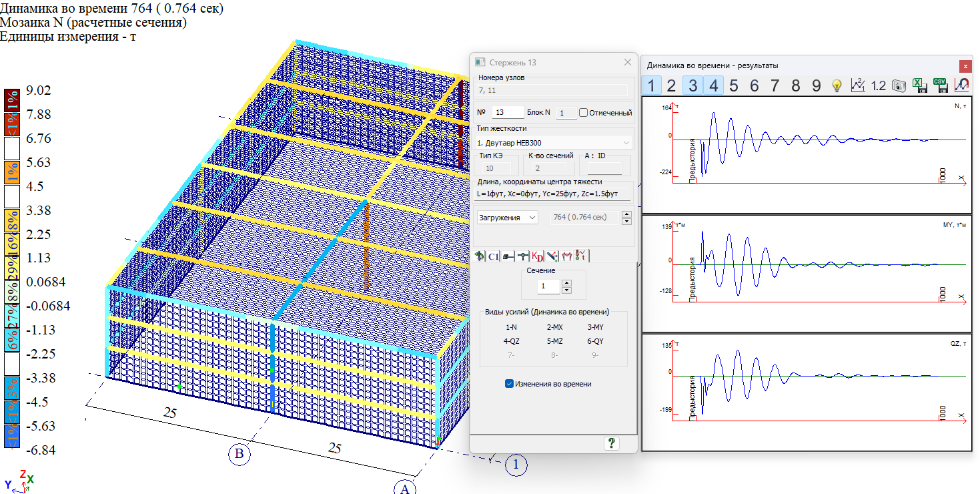Increase Сечение value with up arrow
The width and height of the screenshot is (980, 494).
(567, 282)
